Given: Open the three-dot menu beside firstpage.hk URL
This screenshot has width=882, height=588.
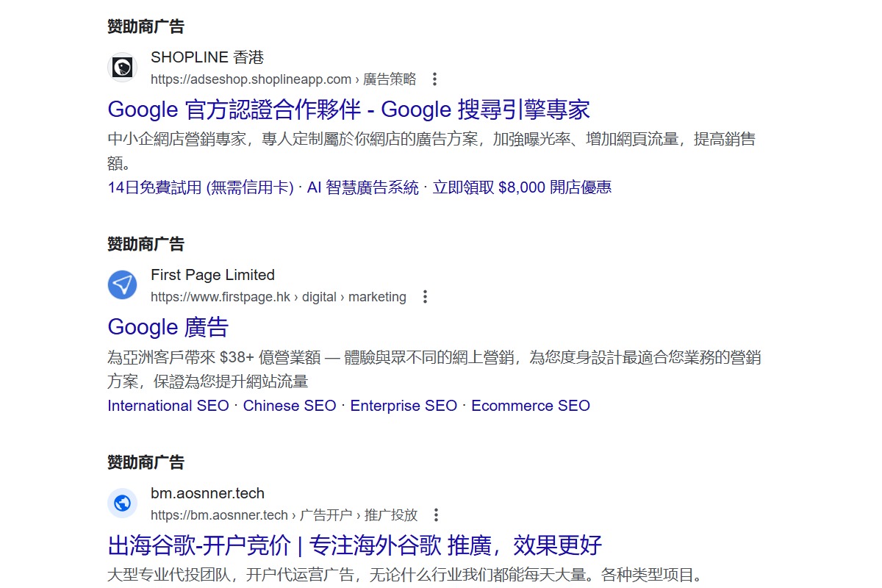Looking at the screenshot, I should 424,297.
